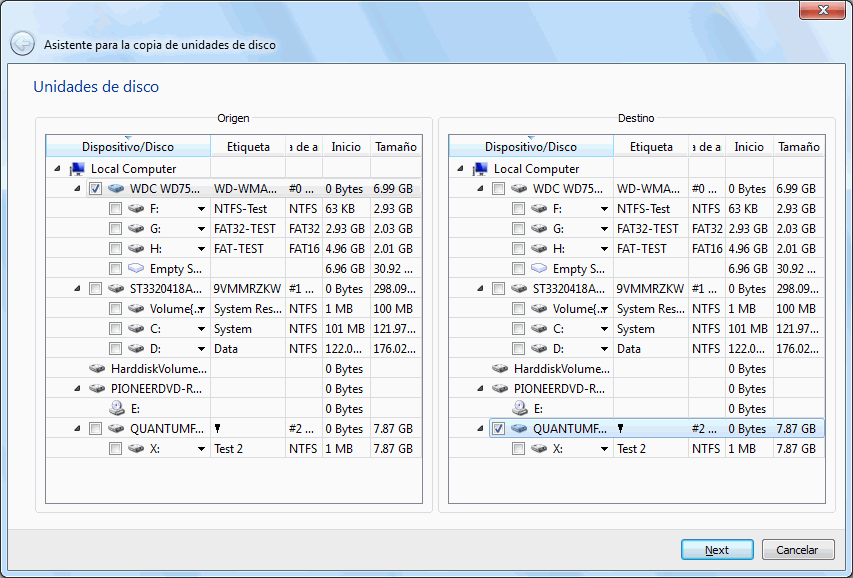Click Local Computer icon in Origen panel

pos(77,169)
